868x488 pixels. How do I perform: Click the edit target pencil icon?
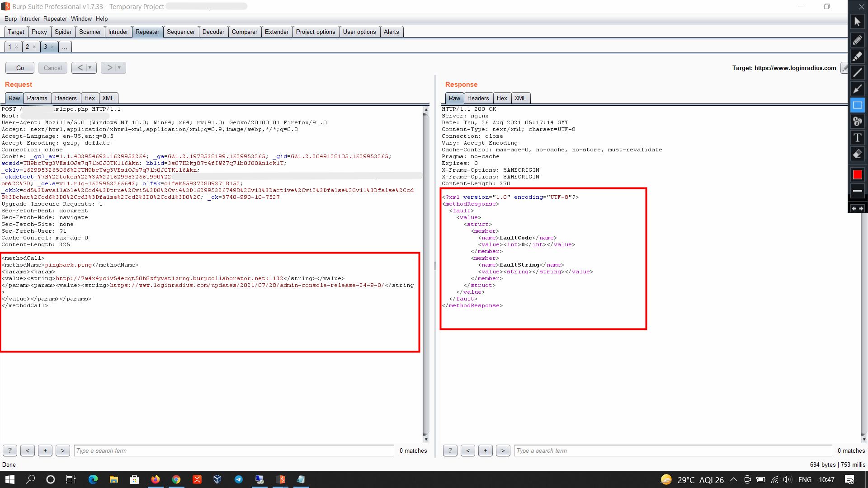click(844, 68)
